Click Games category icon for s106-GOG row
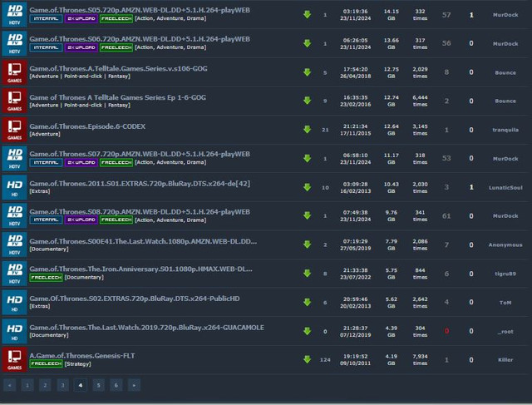532x405 pixels. tap(14, 72)
